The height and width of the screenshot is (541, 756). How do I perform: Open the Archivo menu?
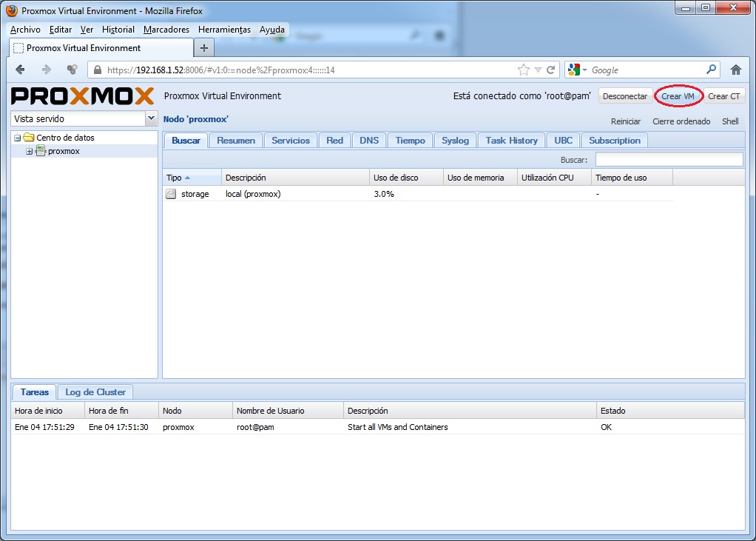click(x=25, y=30)
